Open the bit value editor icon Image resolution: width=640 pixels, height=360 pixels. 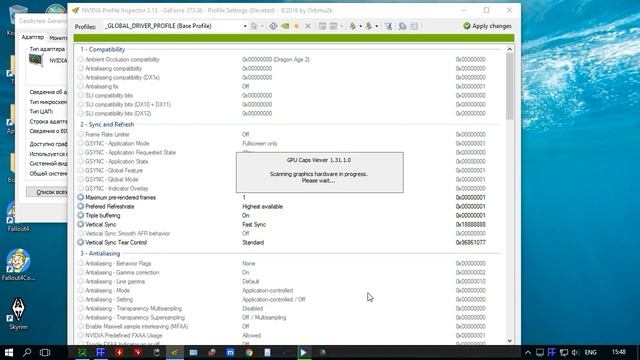(x=414, y=26)
